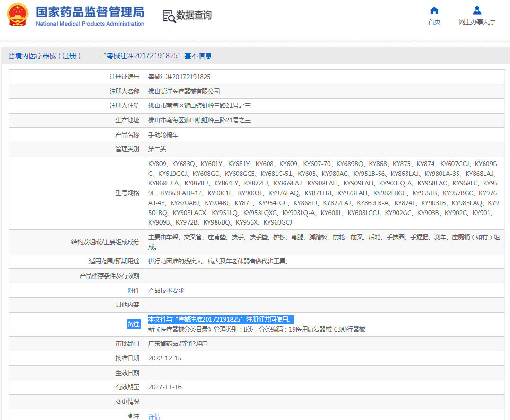Screen dimensions: 510x420
Task: Open the 详情 link
Action: point(155,416)
